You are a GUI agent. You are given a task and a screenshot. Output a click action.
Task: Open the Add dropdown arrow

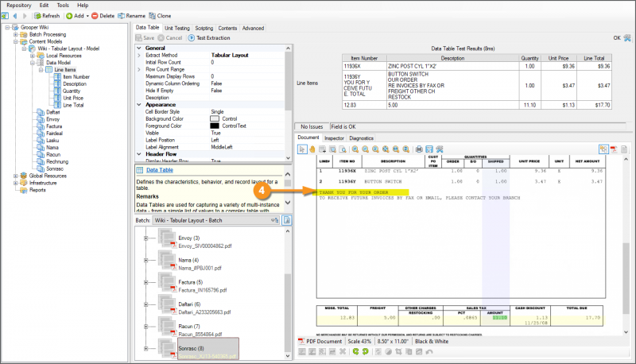[x=87, y=16]
